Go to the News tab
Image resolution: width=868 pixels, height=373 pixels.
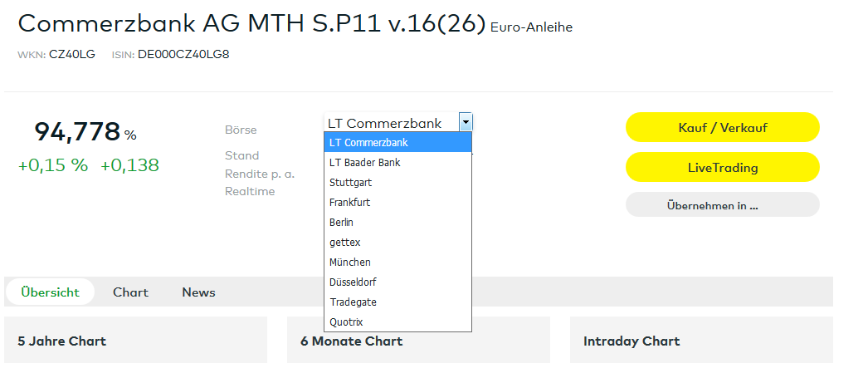(x=198, y=292)
